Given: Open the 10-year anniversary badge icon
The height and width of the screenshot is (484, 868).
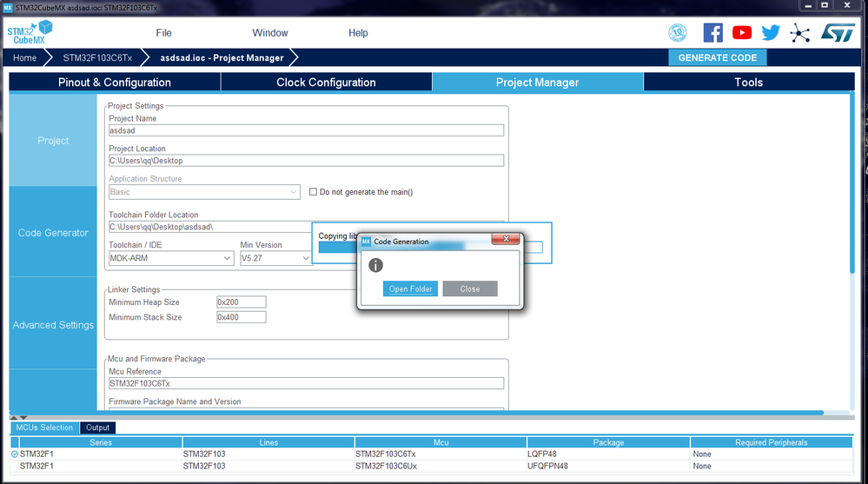Looking at the screenshot, I should click(x=678, y=33).
